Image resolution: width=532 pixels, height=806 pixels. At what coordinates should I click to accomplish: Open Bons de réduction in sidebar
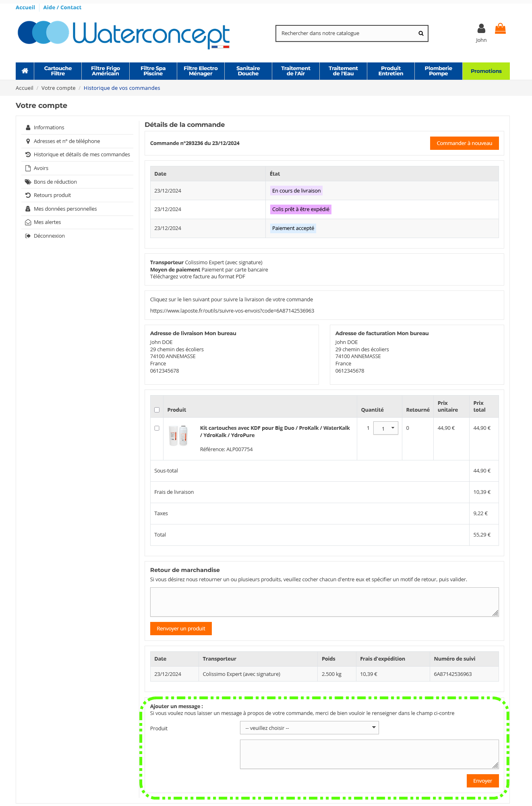click(x=55, y=182)
